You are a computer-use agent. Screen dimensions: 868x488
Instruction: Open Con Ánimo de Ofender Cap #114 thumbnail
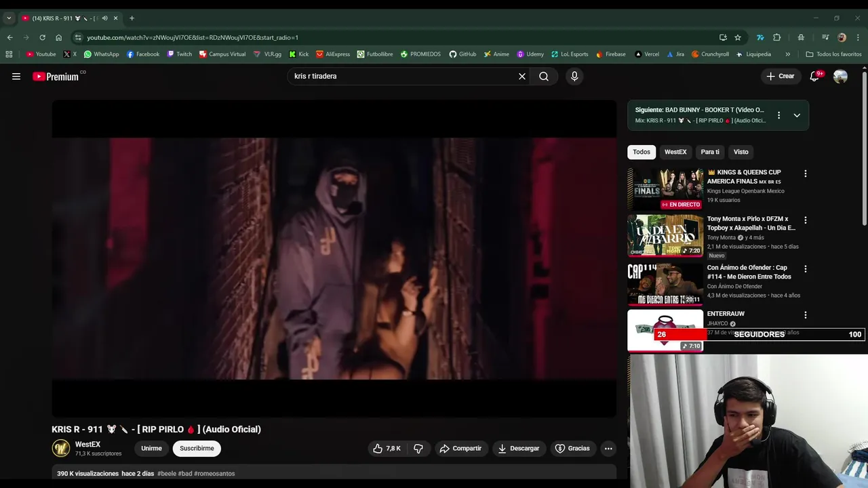point(665,283)
